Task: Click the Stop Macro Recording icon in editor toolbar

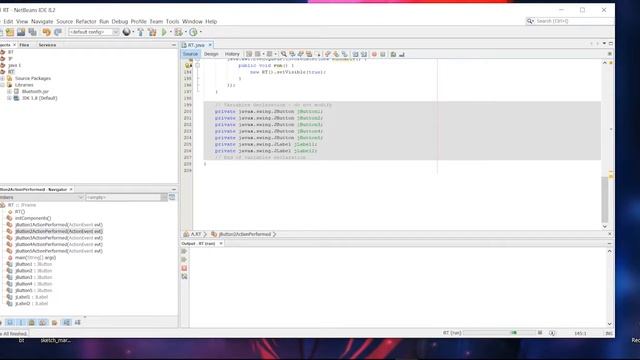Action: [383, 54]
